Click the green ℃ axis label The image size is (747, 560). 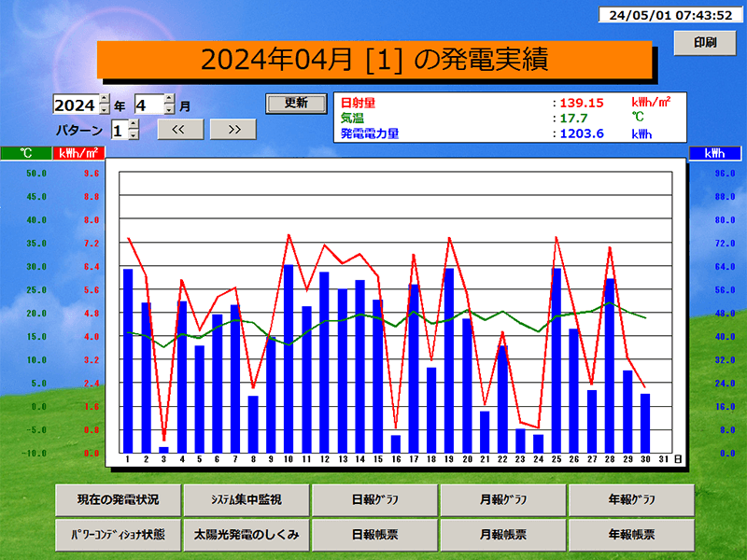coord(26,153)
